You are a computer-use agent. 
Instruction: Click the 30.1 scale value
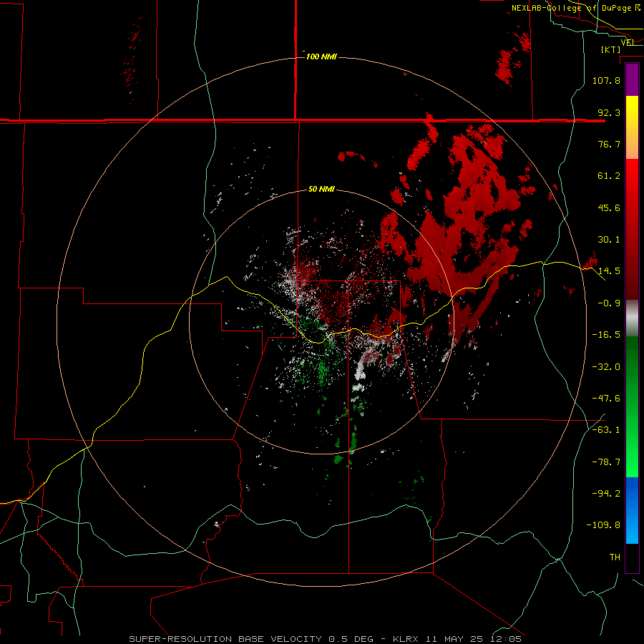pyautogui.click(x=609, y=240)
